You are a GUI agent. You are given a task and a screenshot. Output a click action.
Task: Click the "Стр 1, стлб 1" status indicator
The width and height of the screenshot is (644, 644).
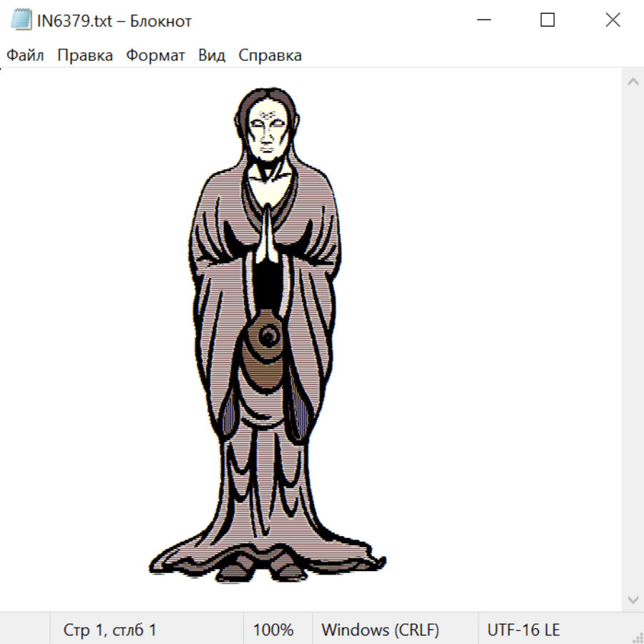[x=109, y=630]
